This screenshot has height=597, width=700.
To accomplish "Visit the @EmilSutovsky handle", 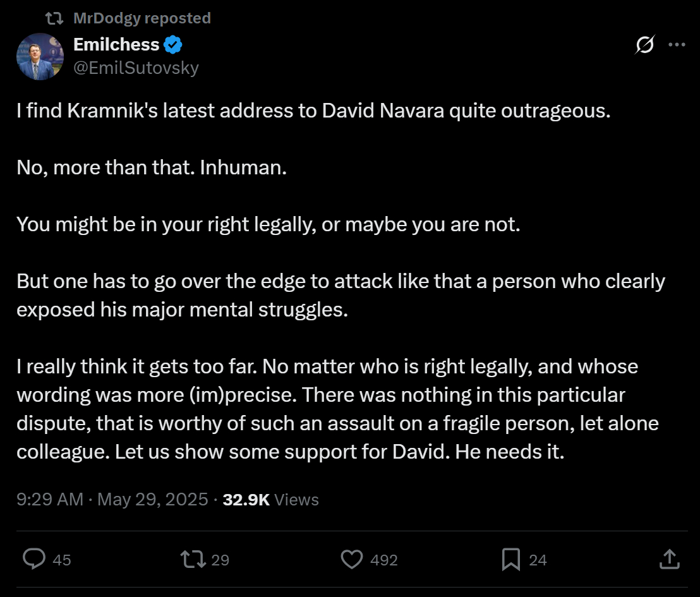I will (136, 68).
